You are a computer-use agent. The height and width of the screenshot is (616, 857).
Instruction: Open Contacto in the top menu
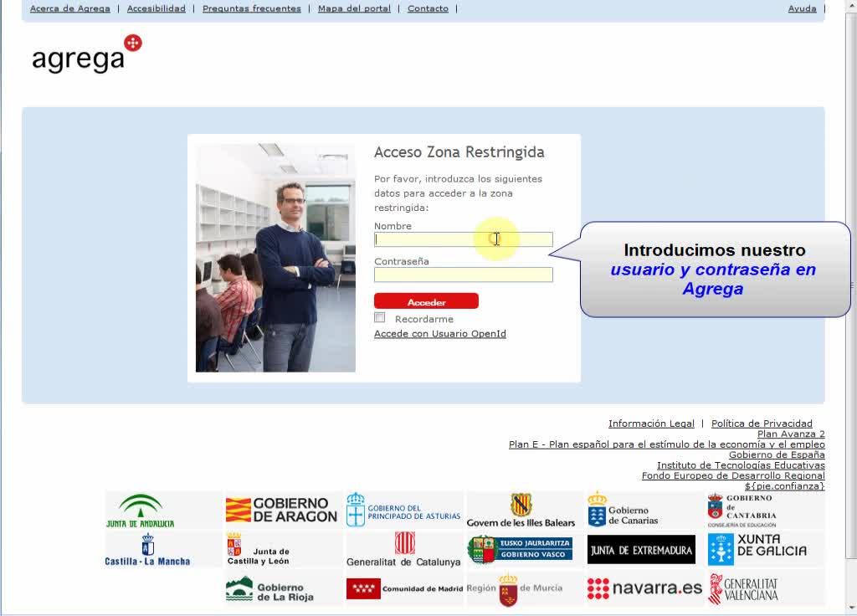[428, 8]
